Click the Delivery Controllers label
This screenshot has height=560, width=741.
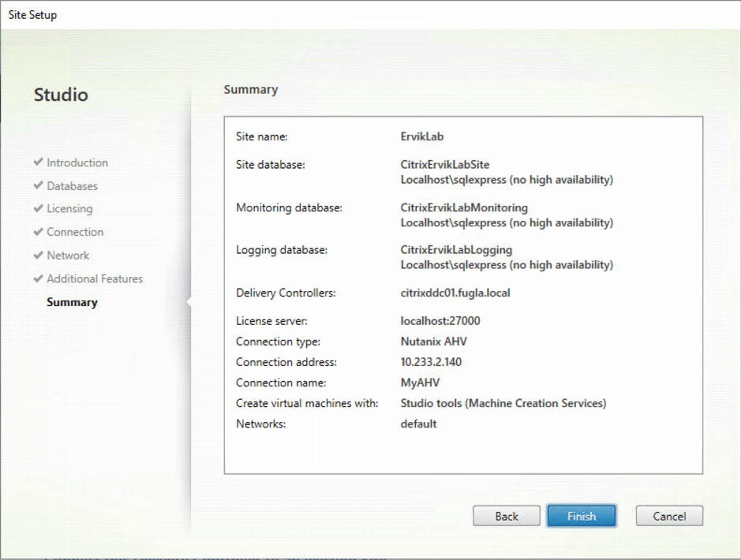point(286,293)
